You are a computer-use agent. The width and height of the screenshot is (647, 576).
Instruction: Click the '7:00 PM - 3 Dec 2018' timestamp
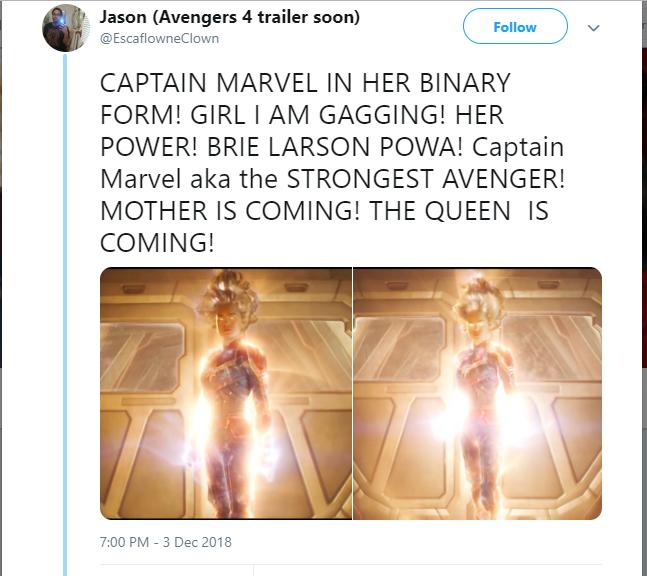coord(165,542)
